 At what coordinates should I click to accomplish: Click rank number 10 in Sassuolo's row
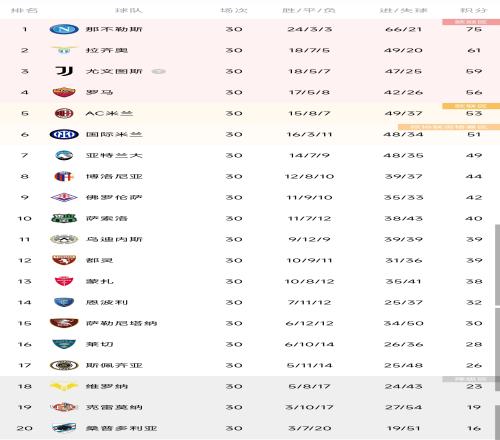coord(24,218)
